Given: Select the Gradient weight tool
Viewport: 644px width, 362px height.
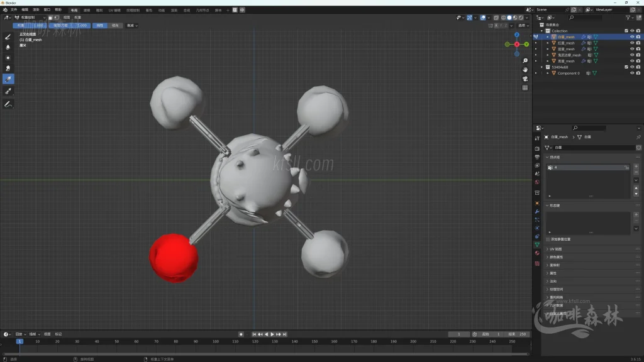Looking at the screenshot, I should [8, 79].
